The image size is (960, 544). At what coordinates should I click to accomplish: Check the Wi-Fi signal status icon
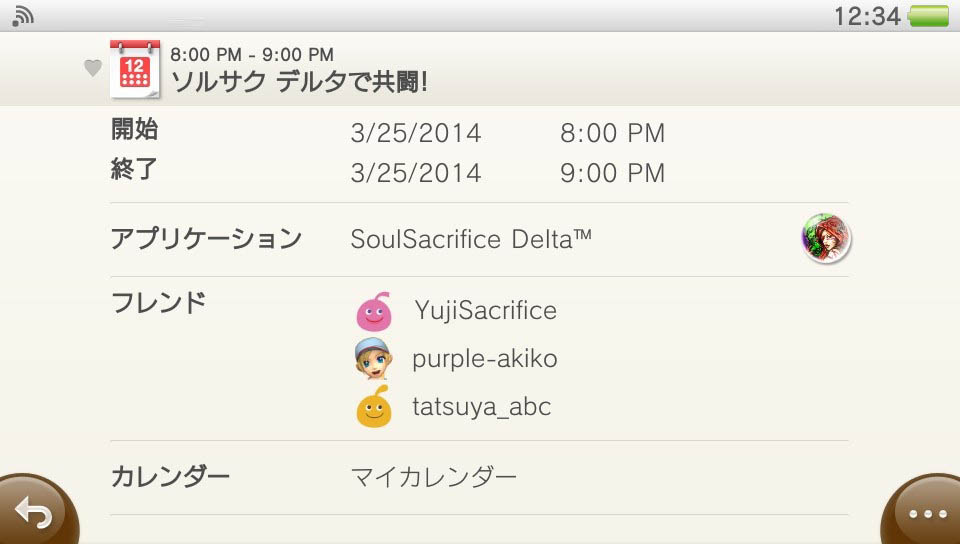24,15
